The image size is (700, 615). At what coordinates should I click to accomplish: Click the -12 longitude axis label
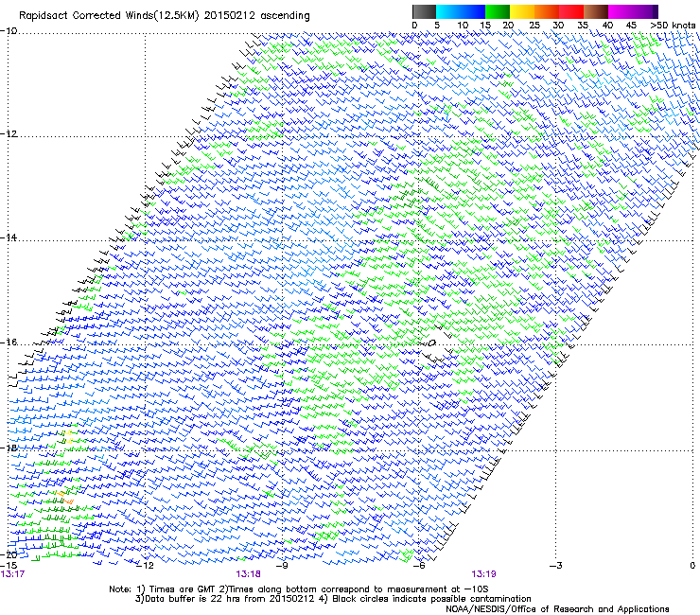145,566
